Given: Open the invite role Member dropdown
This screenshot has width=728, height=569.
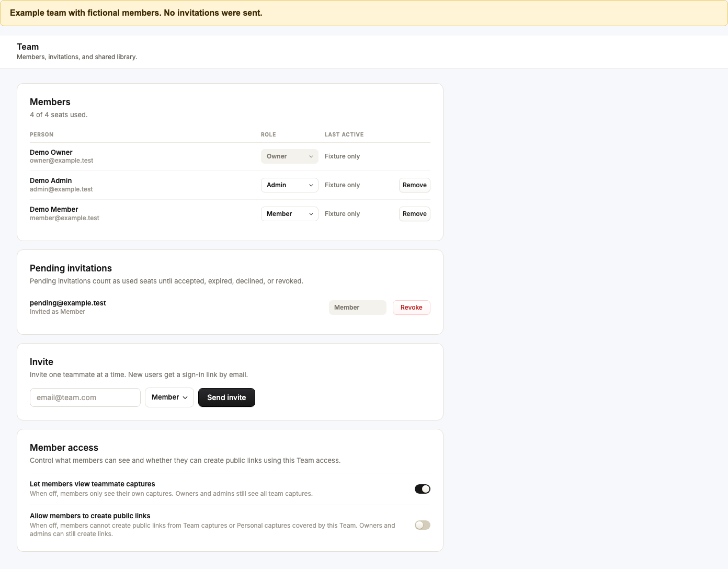Looking at the screenshot, I should (x=169, y=397).
